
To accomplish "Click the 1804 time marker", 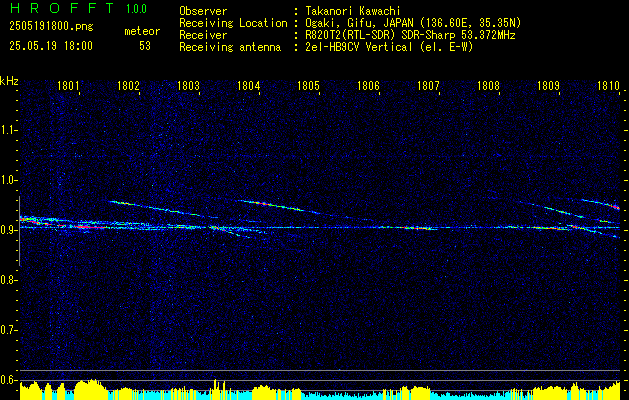I will click(x=249, y=85).
